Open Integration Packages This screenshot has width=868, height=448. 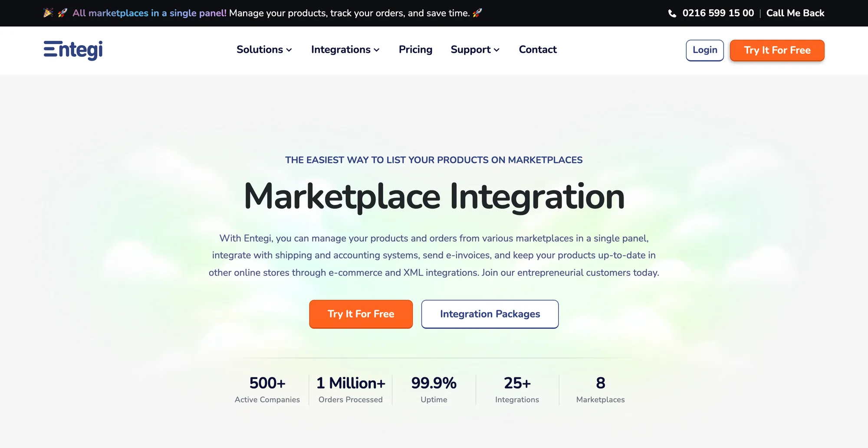(x=490, y=314)
